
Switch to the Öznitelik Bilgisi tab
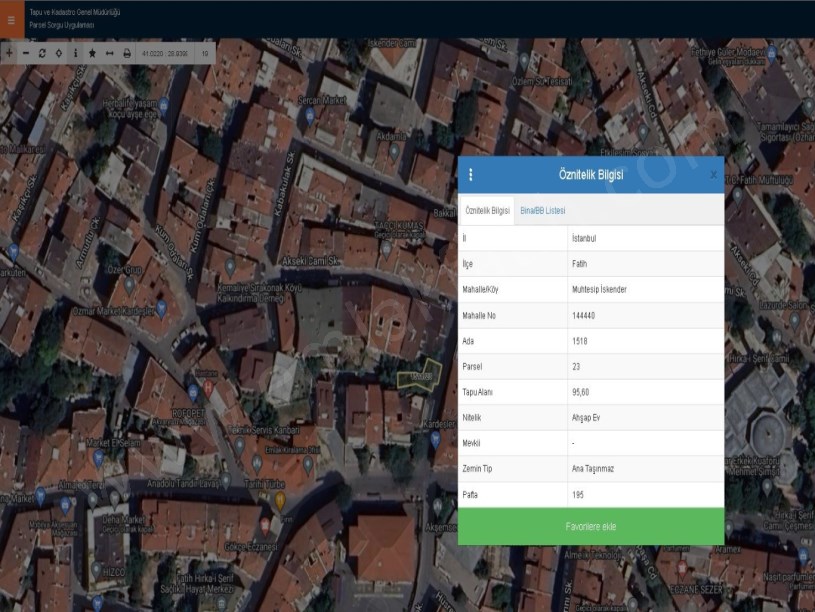487,211
